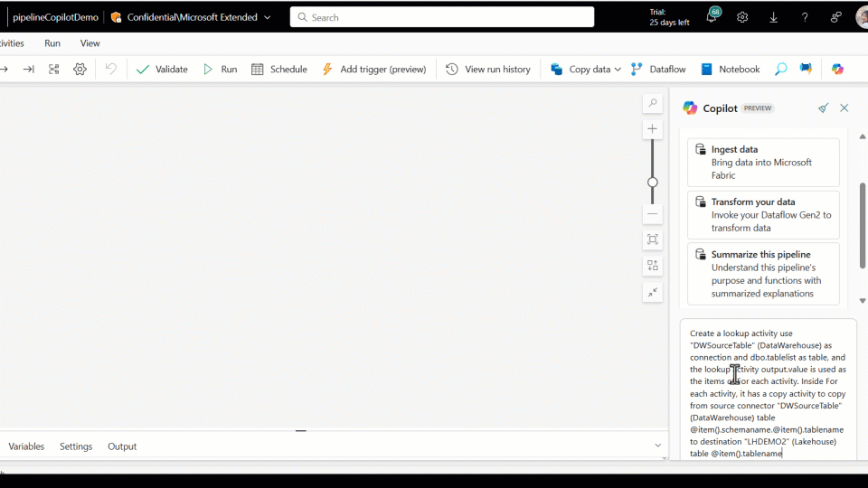Click the PREVIEW badge next to Copilot
This screenshot has height=488, width=868.
[758, 108]
